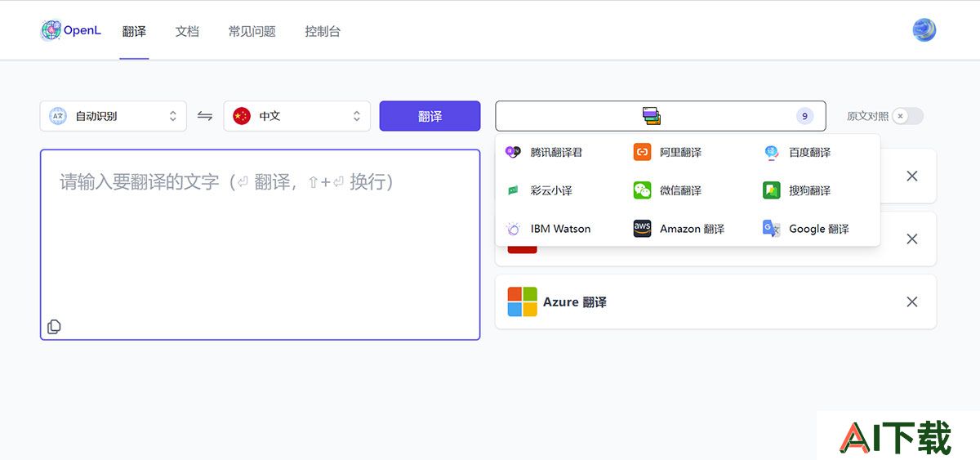Click the OpenL logo
The width and height of the screenshot is (980, 460).
pyautogui.click(x=71, y=31)
